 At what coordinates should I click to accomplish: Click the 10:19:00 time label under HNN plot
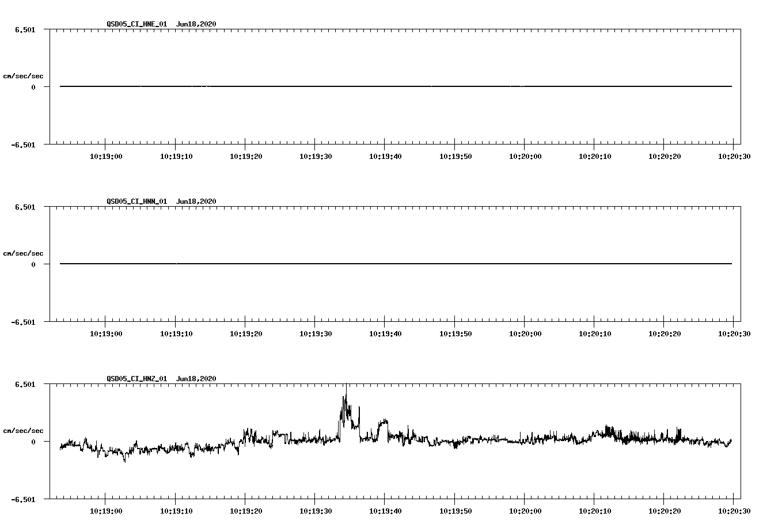[106, 333]
